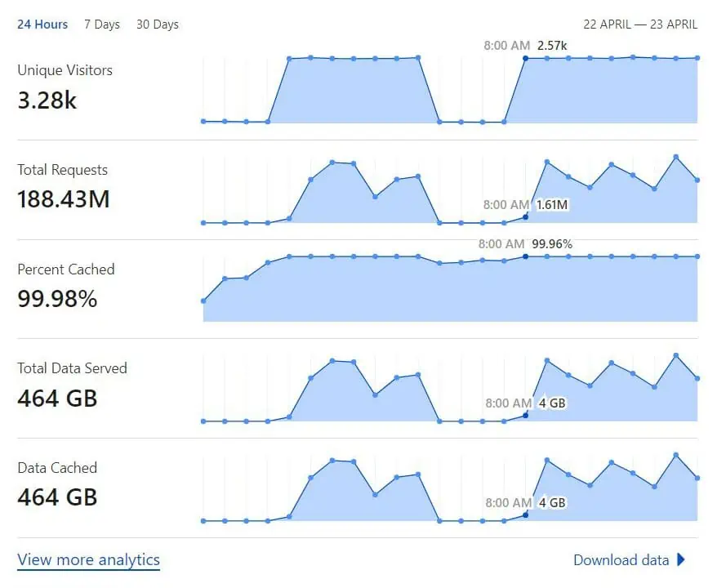The height and width of the screenshot is (588, 717).
Task: Click the 8:00 AM point on Unique Visitors chart
Action: tap(525, 59)
